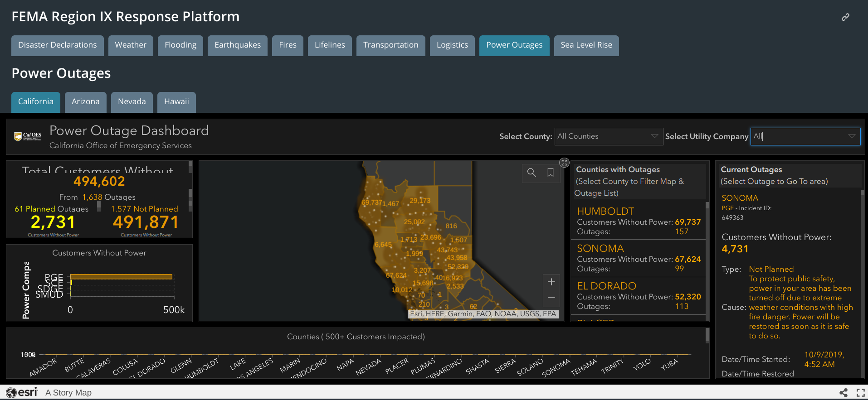Click the 52,320 label on map
This screenshot has height=400, width=868.
click(x=458, y=267)
